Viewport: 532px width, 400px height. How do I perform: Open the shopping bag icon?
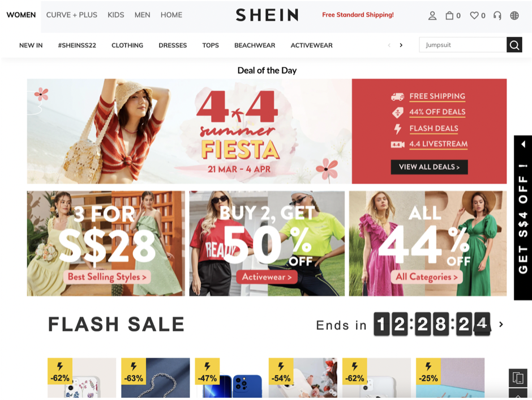click(449, 15)
